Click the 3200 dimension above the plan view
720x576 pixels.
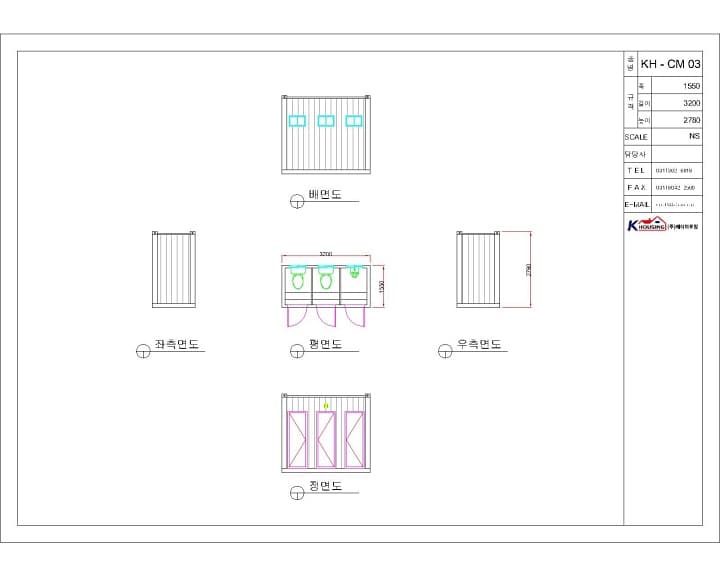pyautogui.click(x=326, y=254)
